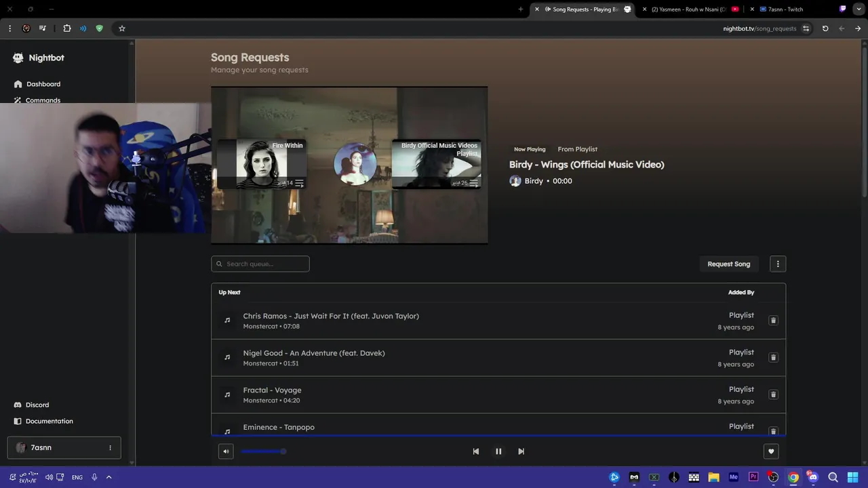Open File Explorer from taskbar

[713, 477]
